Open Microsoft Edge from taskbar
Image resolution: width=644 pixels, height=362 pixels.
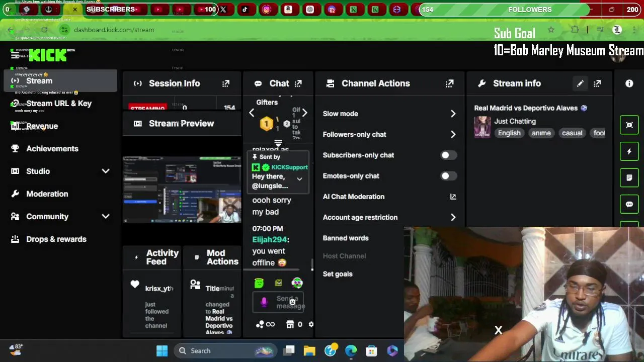click(351, 350)
